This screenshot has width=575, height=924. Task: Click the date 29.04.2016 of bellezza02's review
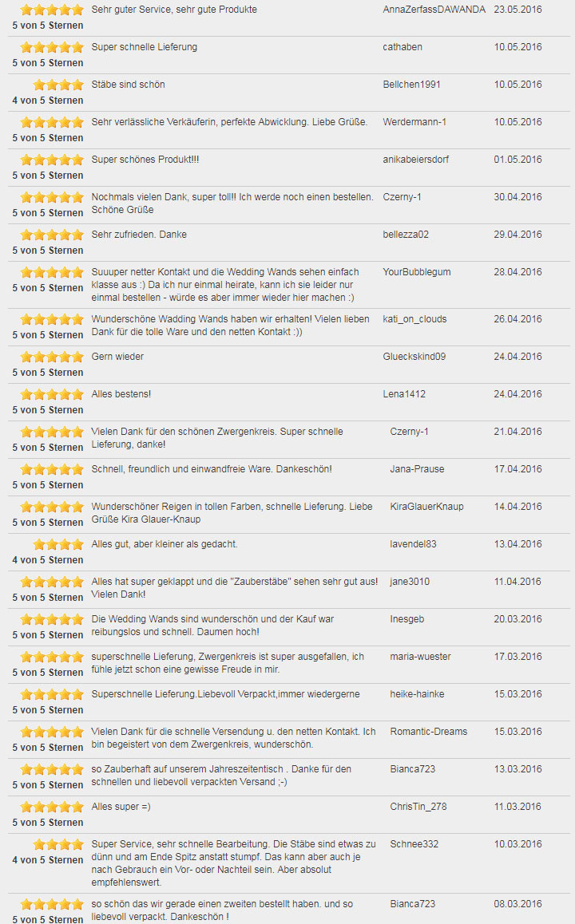pyautogui.click(x=517, y=235)
